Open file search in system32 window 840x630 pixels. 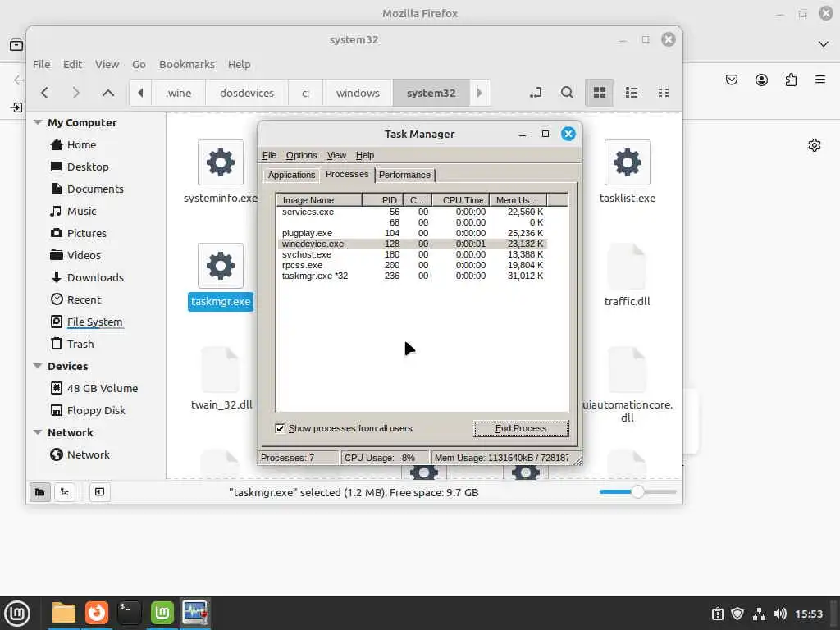click(567, 93)
